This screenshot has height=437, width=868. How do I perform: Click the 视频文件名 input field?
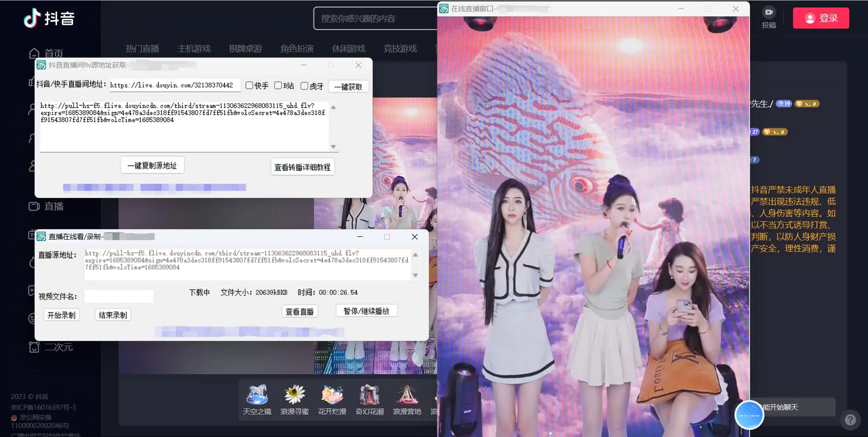(x=119, y=296)
